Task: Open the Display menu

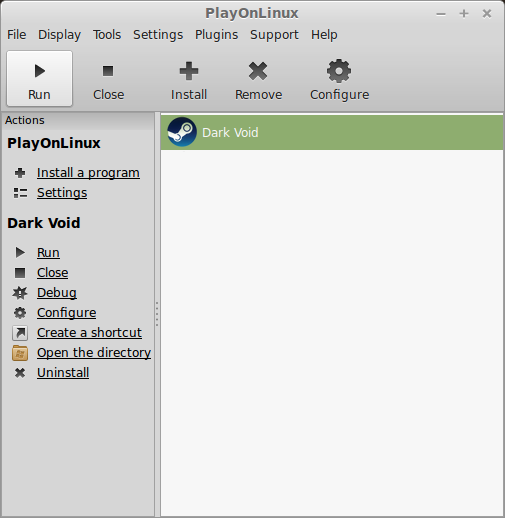Action: [59, 35]
